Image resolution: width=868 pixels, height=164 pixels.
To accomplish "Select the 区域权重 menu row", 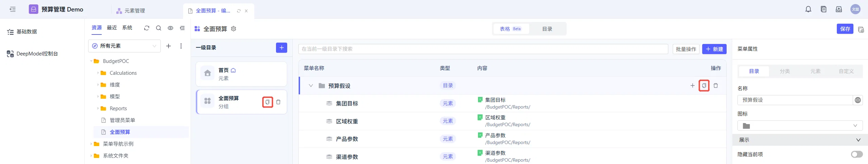I will (x=513, y=121).
